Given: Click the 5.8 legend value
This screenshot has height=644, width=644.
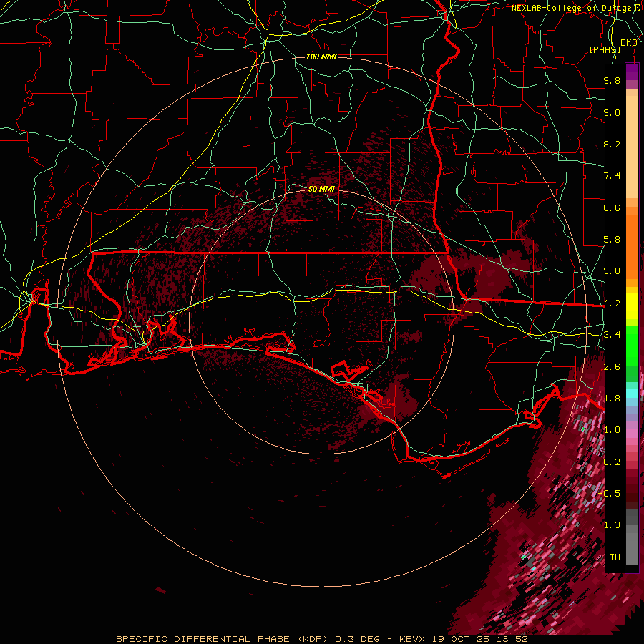Looking at the screenshot, I should pyautogui.click(x=612, y=240).
